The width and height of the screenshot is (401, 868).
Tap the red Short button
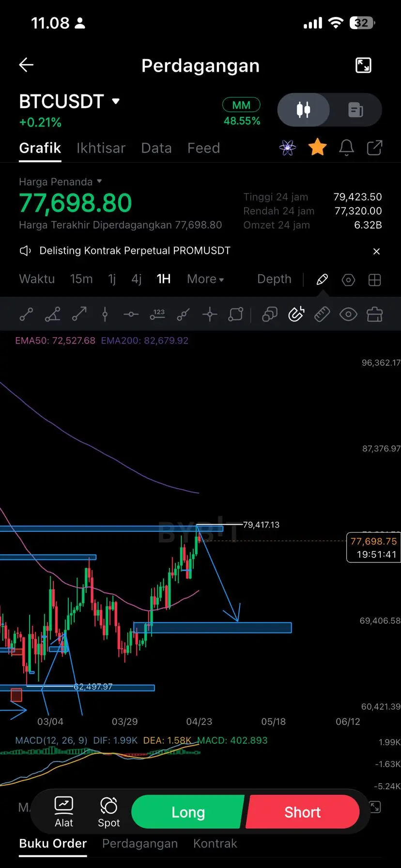pyautogui.click(x=303, y=812)
